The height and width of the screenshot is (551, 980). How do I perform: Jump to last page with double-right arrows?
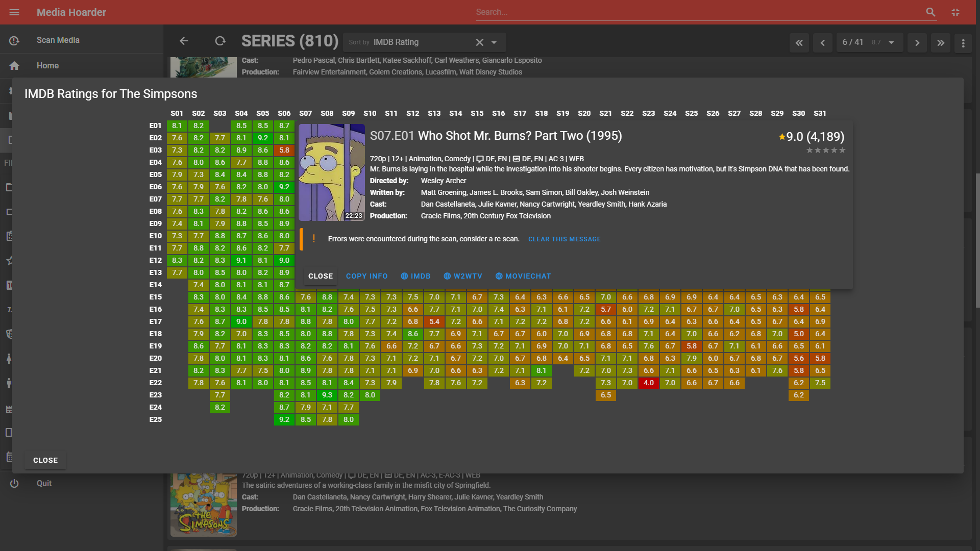pos(941,43)
